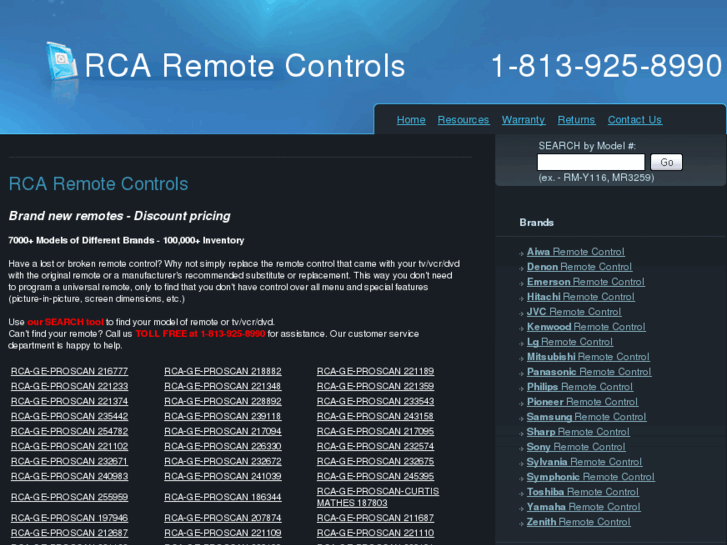
Task: Open RCA-GE-PROSCAN 218882 remote link
Action: pos(223,371)
